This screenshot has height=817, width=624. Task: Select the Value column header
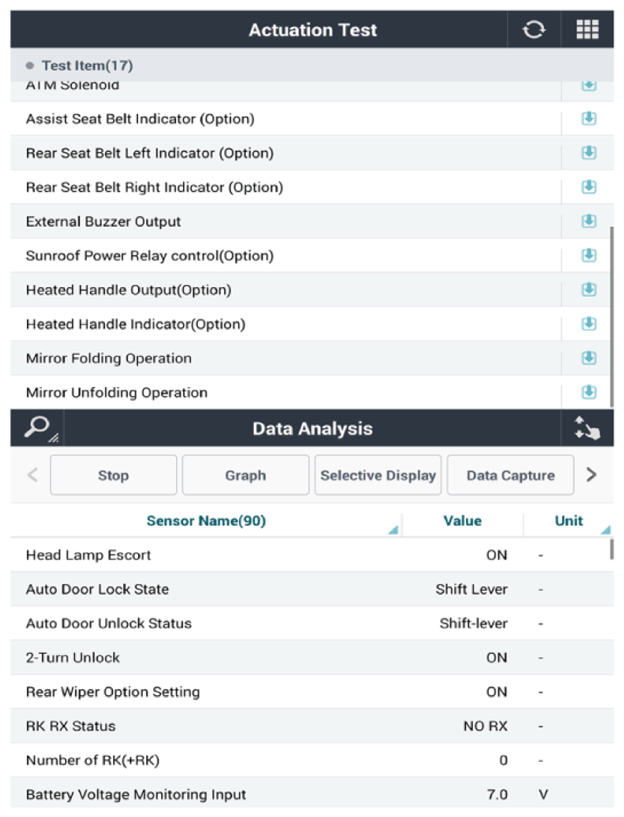463,521
